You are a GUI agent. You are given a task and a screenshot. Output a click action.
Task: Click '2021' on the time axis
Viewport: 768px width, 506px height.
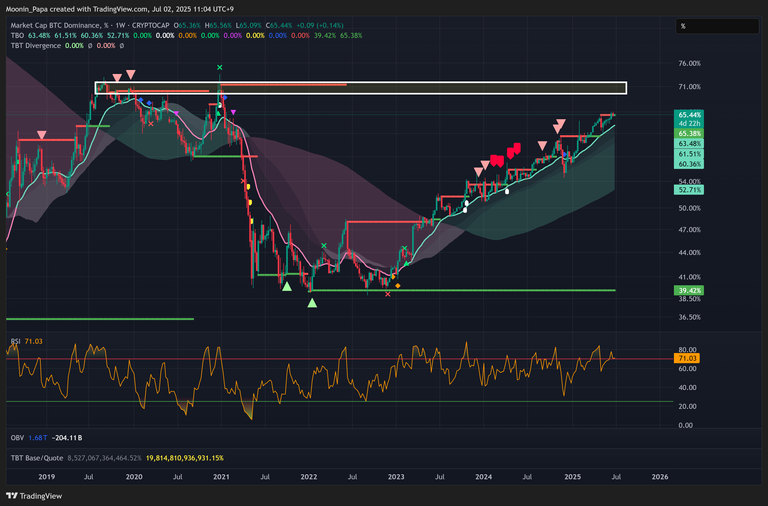221,477
